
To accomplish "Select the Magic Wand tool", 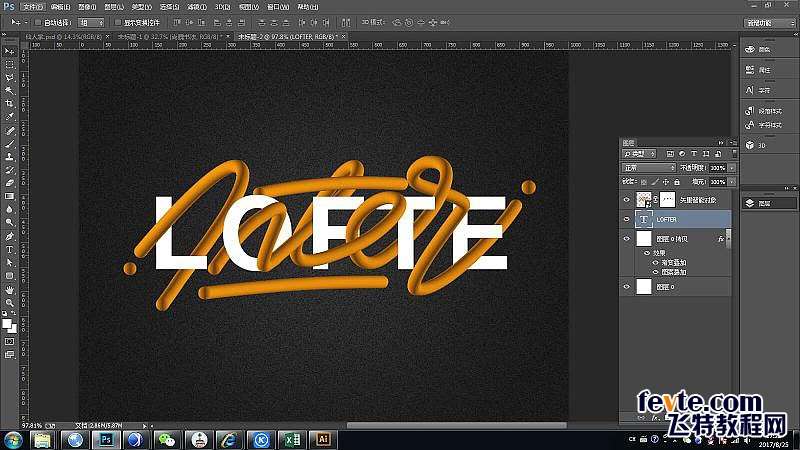I will [x=10, y=91].
